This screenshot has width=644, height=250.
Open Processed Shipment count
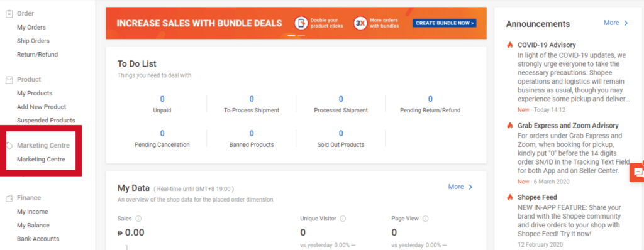click(341, 99)
